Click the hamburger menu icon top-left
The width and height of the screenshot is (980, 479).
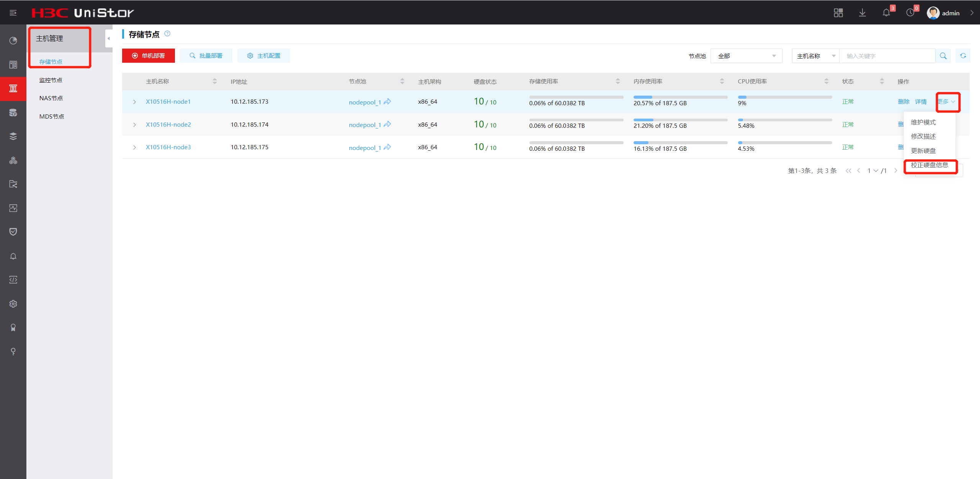pyautogui.click(x=13, y=13)
